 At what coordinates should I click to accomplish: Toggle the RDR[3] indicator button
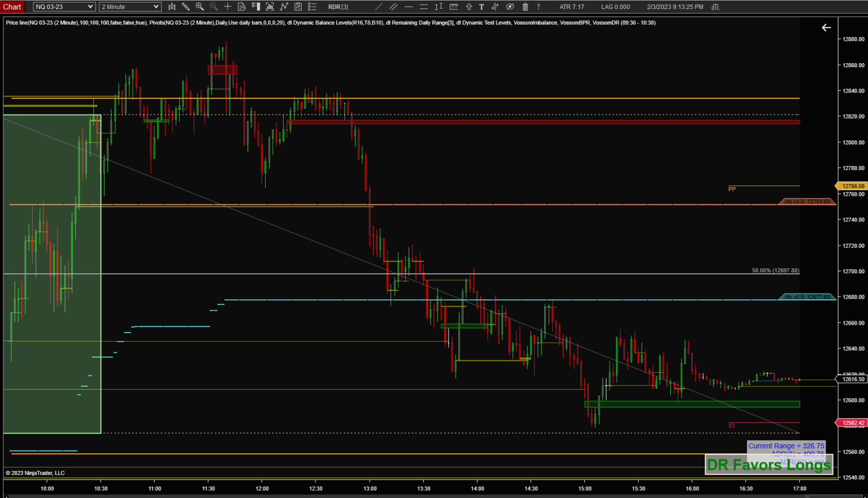coord(338,7)
